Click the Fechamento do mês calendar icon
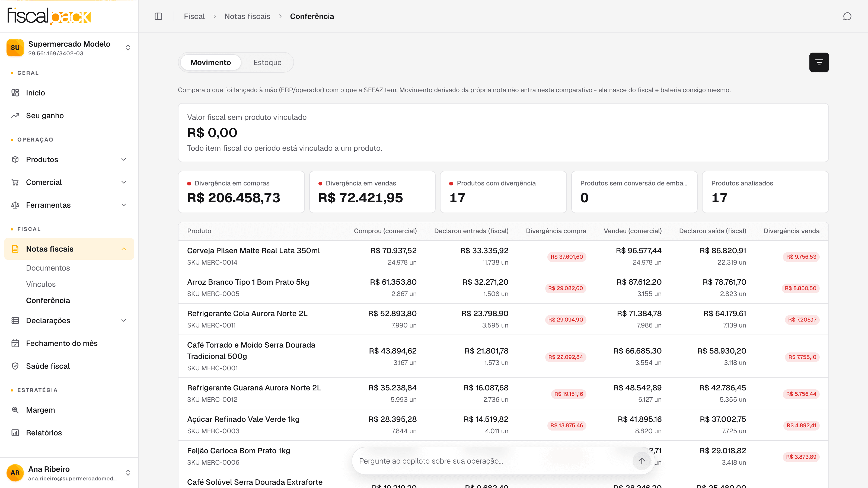 click(15, 343)
